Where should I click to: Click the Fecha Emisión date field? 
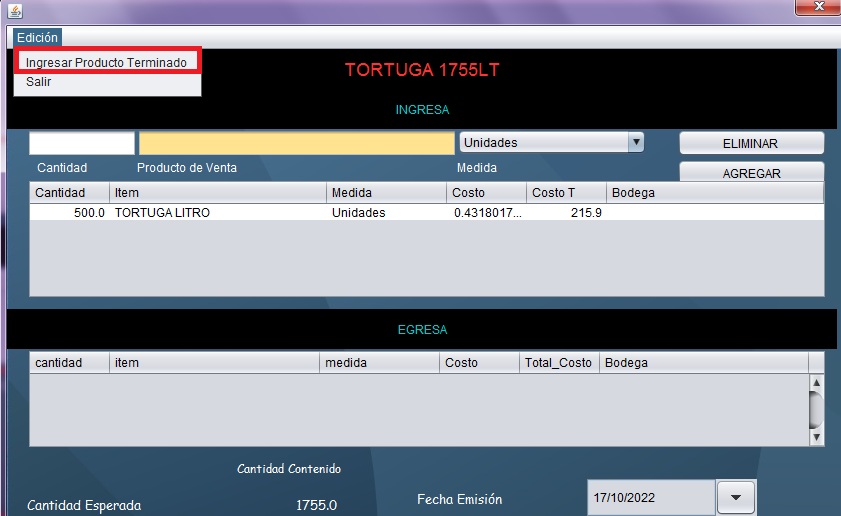(x=649, y=497)
